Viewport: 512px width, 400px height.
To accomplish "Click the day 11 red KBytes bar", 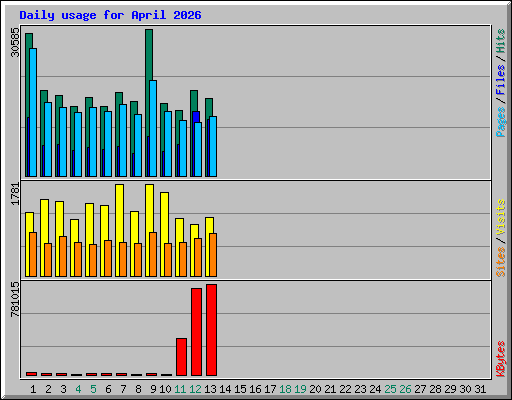I will pyautogui.click(x=181, y=357).
